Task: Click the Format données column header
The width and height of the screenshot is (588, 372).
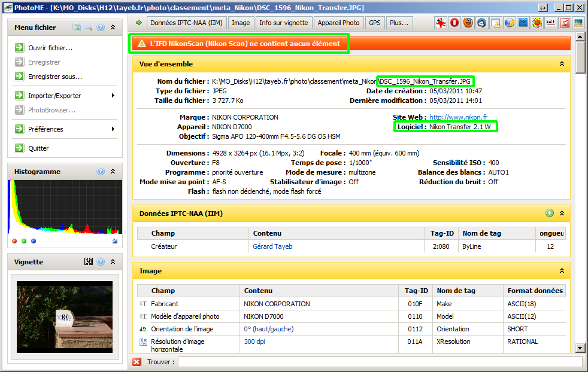Action: coord(534,291)
